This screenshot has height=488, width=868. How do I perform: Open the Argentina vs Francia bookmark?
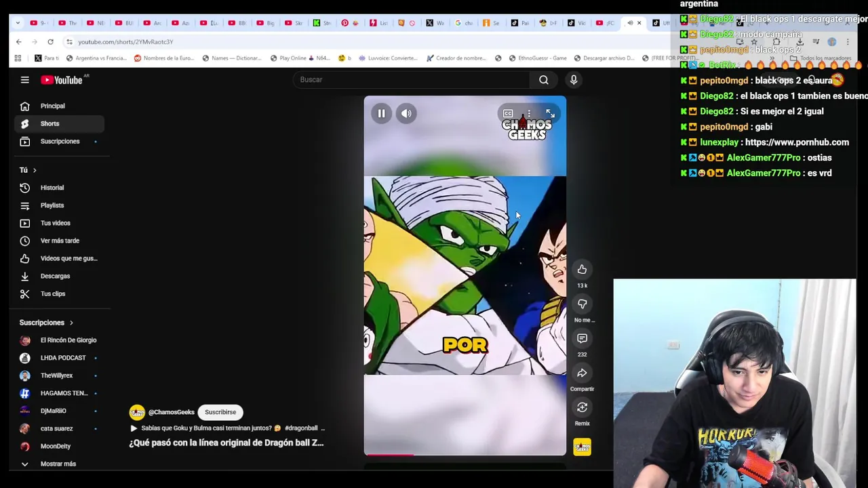[x=96, y=58]
